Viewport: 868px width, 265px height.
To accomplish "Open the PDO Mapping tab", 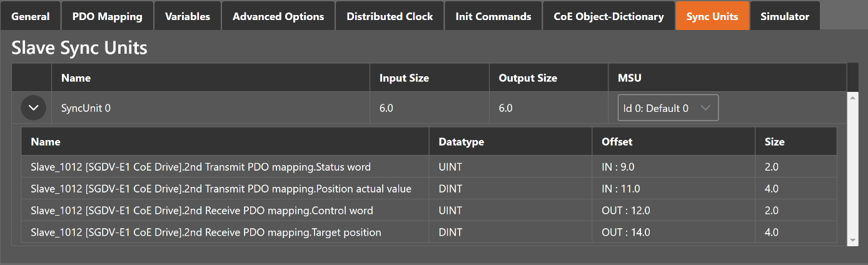I will 107,16.
